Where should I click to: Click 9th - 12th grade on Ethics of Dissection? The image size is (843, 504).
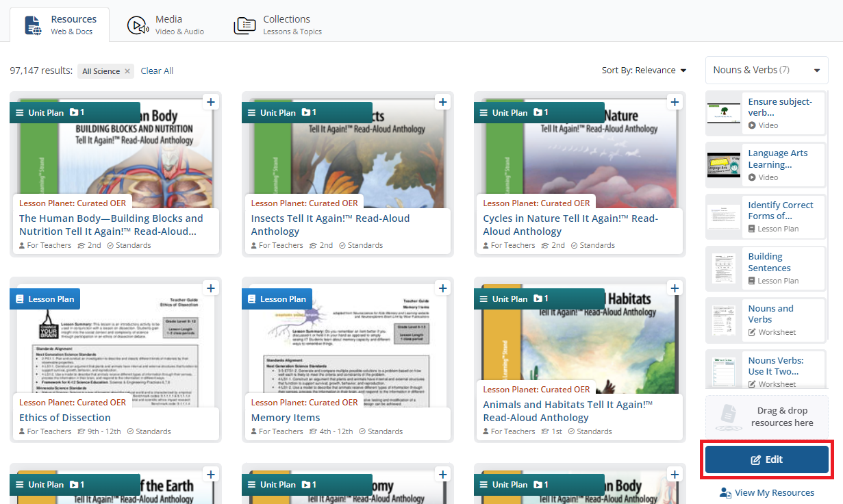99,431
